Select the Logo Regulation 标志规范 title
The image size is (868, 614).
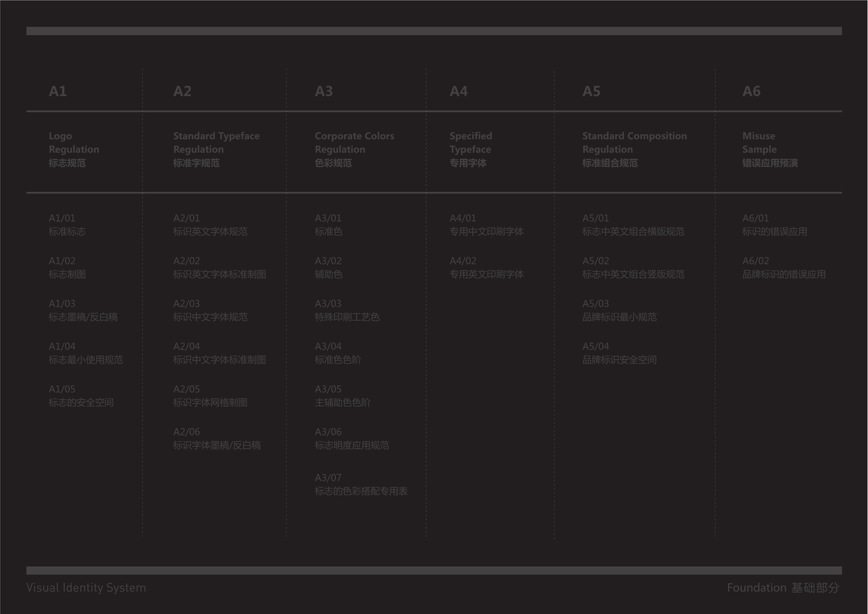point(74,149)
